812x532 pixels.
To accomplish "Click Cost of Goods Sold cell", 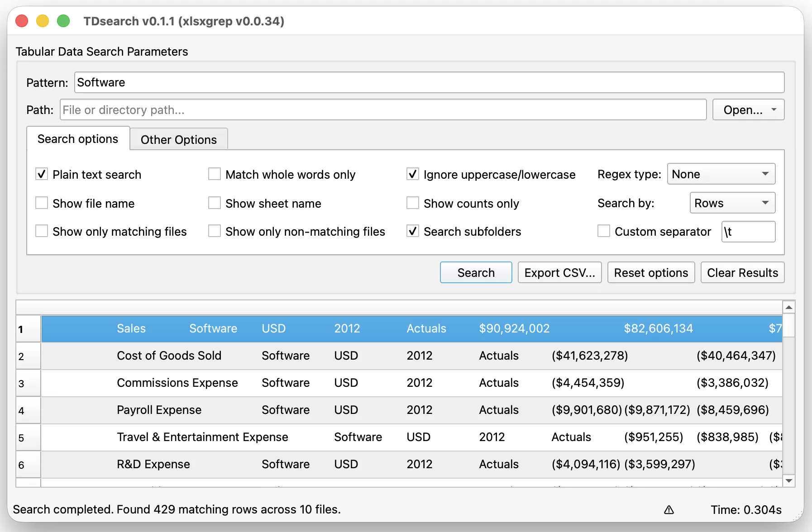I will [169, 356].
